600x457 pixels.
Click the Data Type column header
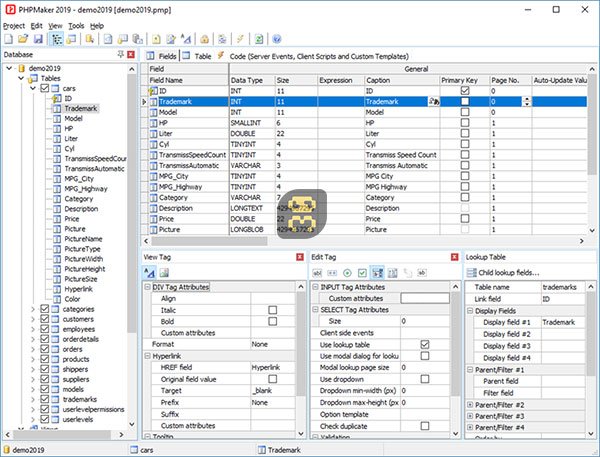point(252,80)
